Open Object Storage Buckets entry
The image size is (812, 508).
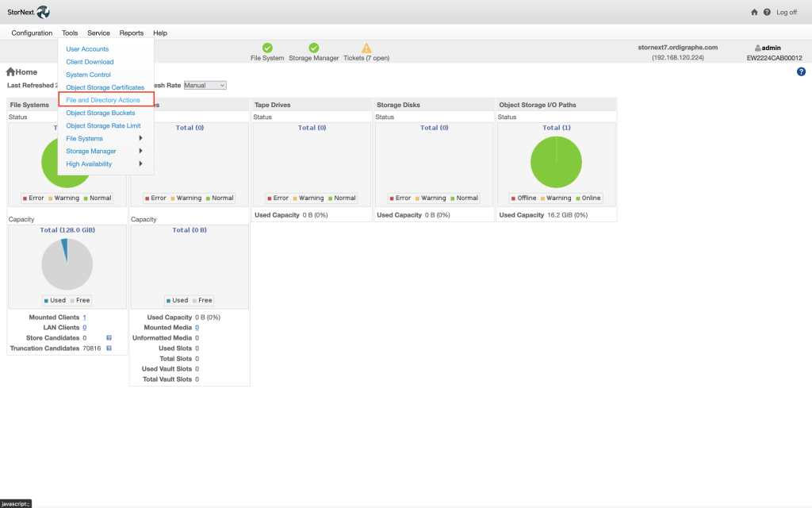coord(101,113)
